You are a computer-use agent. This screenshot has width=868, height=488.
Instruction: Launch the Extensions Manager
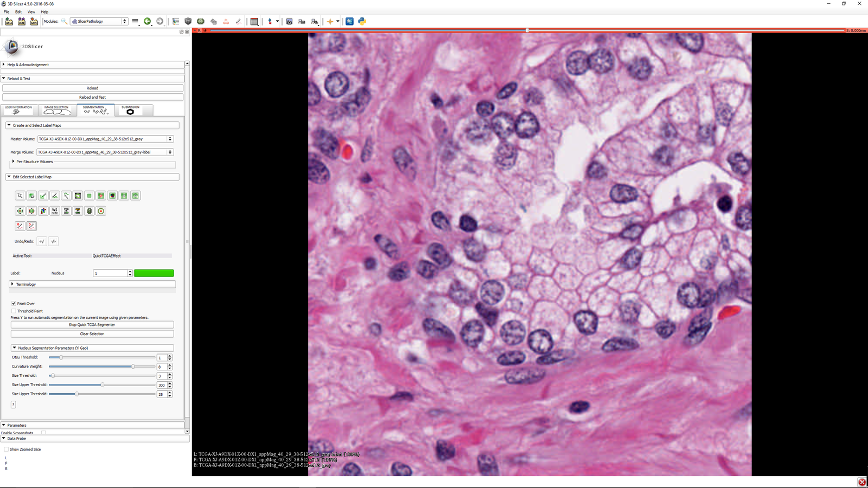click(349, 21)
